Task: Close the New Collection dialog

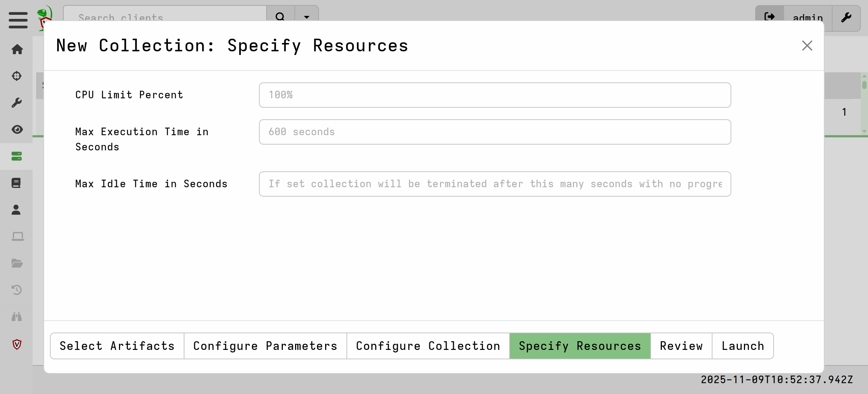Action: click(x=807, y=46)
